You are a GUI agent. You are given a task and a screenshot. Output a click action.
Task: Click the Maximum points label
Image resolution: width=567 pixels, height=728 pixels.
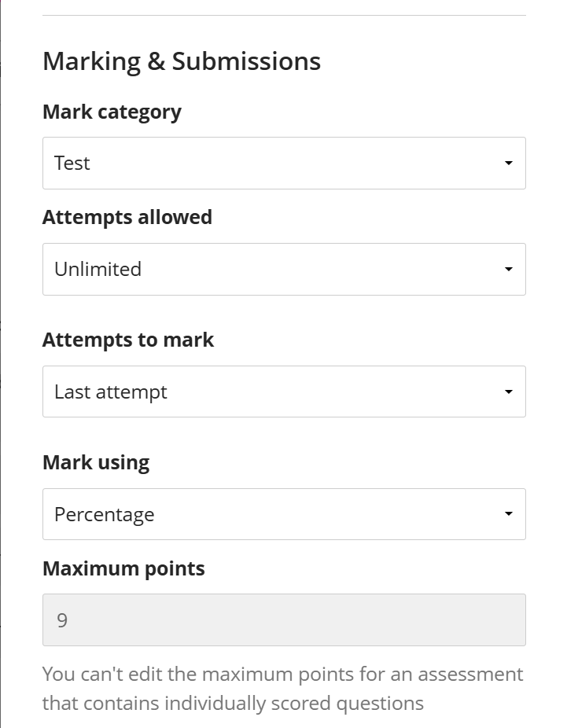123,568
